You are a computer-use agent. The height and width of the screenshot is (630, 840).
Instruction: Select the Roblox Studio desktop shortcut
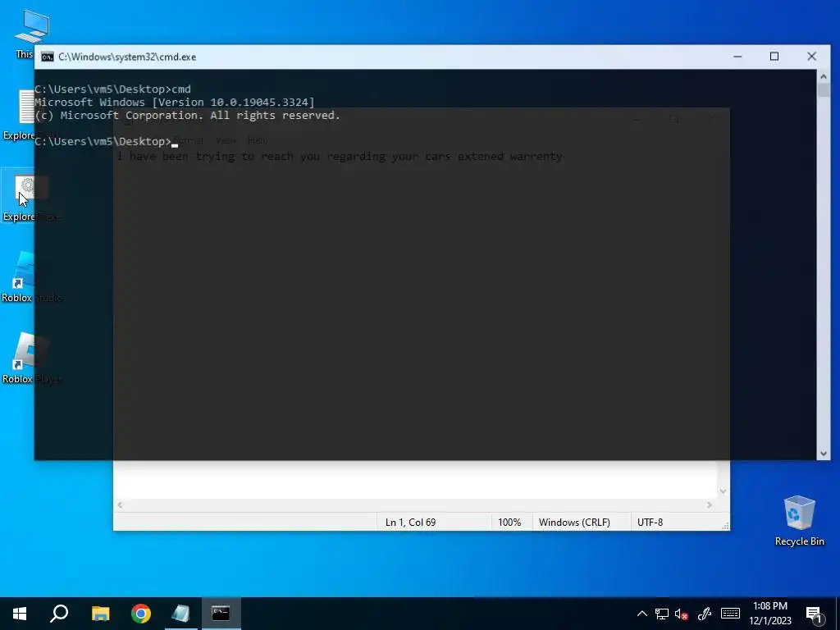point(20,277)
